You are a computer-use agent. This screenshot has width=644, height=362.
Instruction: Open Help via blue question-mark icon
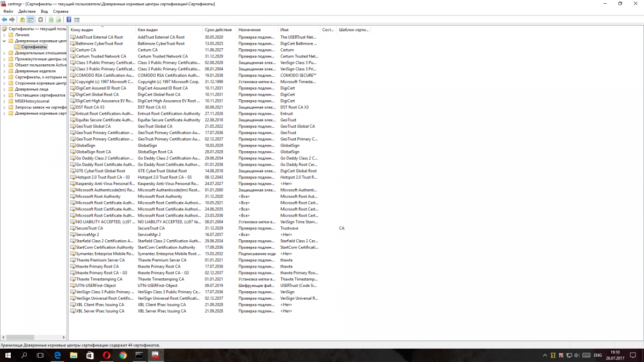(69, 20)
